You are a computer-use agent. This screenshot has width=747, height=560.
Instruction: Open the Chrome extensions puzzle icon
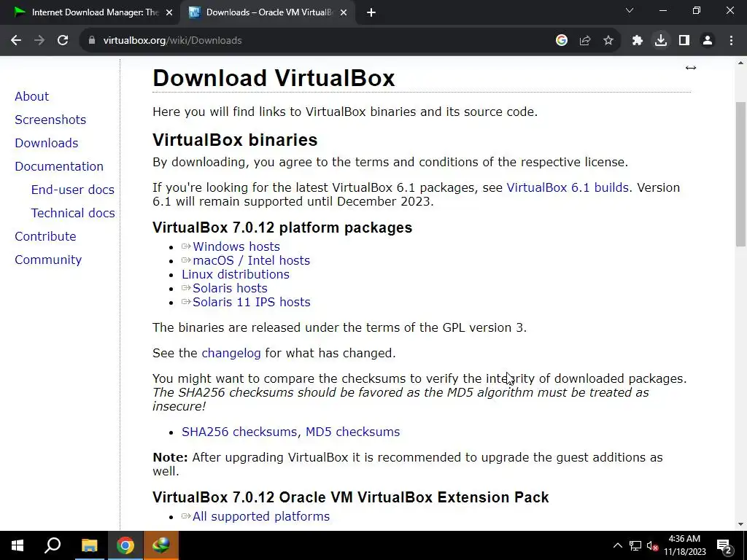pos(638,41)
